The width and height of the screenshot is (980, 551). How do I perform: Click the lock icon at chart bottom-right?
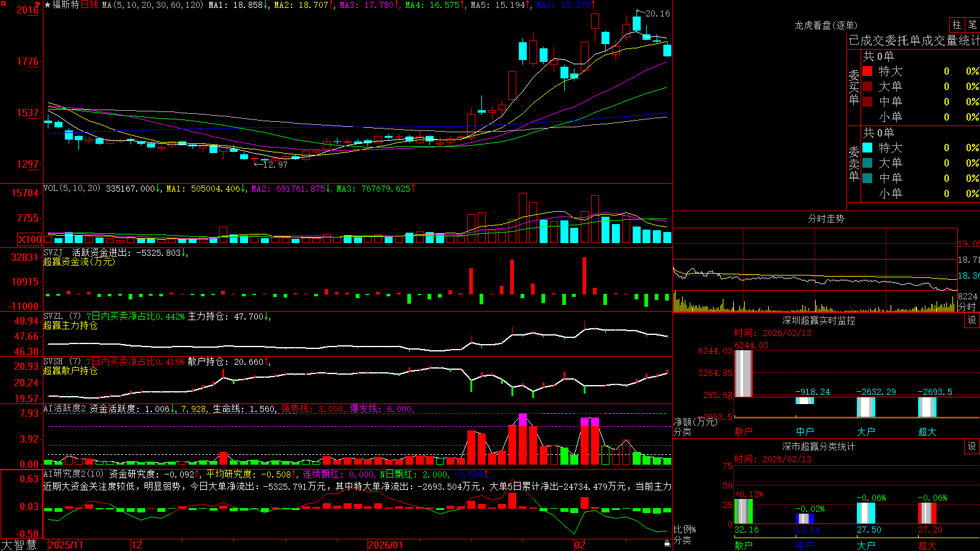[x=667, y=544]
